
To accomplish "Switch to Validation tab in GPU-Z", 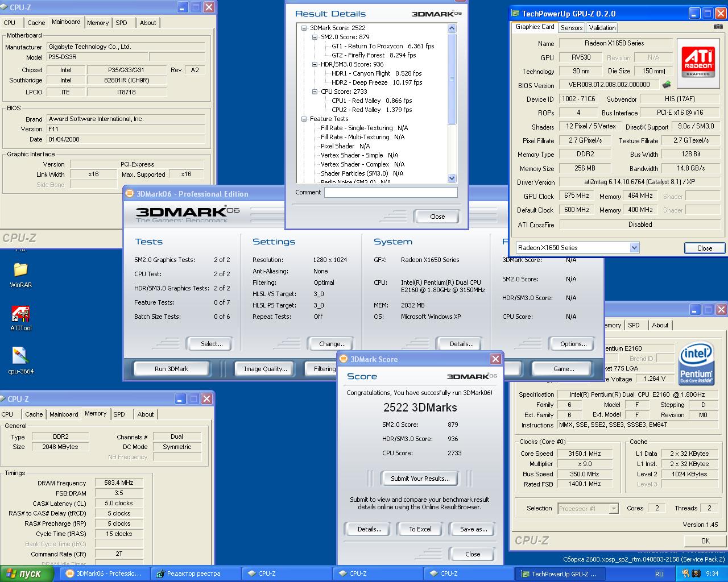I will click(602, 27).
